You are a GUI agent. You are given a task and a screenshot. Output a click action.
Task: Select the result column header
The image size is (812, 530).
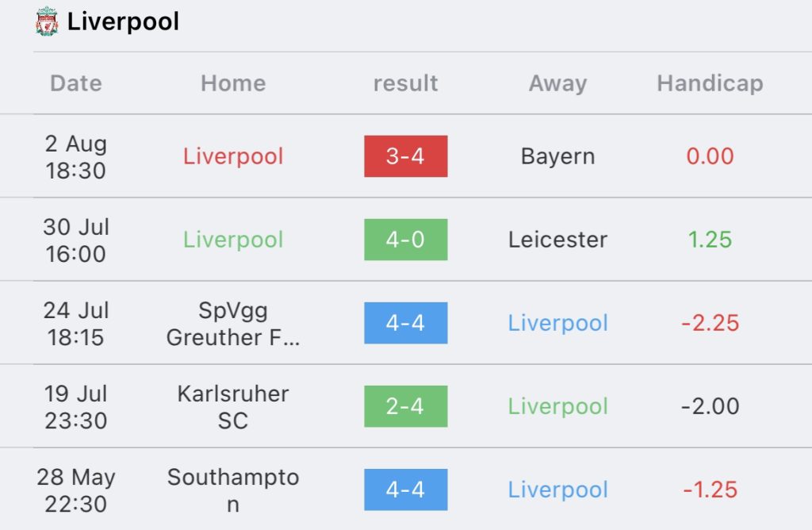click(x=405, y=83)
